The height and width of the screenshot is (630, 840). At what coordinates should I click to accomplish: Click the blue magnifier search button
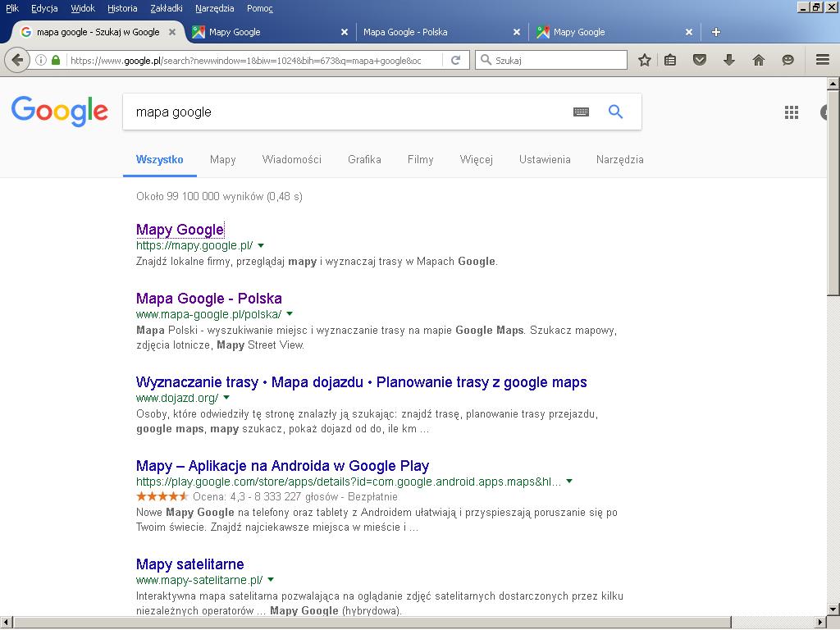click(x=615, y=112)
